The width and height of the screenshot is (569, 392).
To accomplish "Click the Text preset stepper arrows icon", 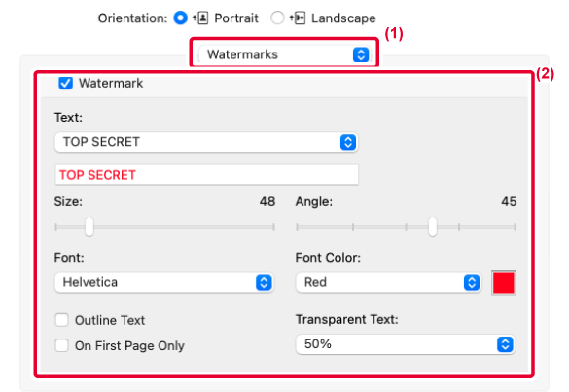I will tap(348, 142).
